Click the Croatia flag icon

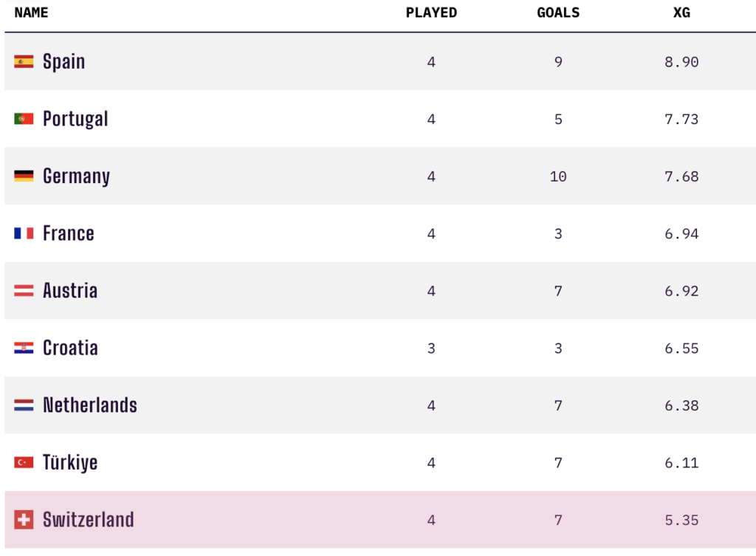point(24,348)
